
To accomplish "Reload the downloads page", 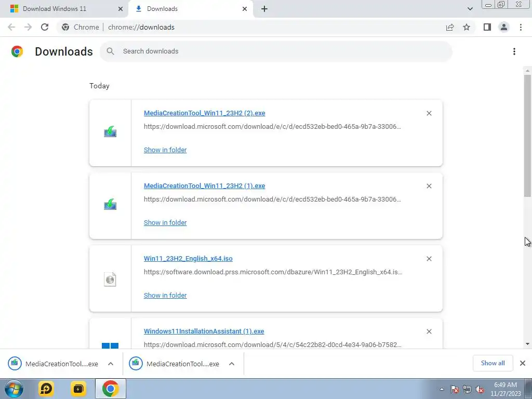I will click(x=45, y=27).
